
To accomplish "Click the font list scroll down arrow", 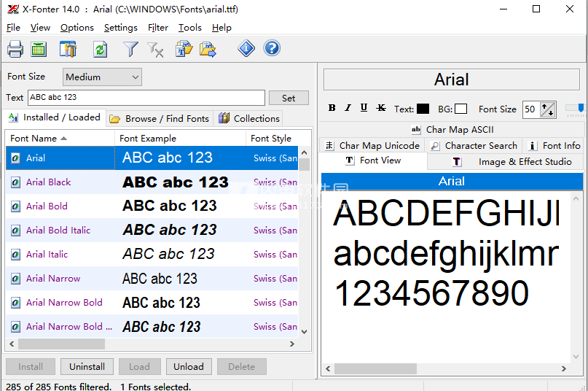I will (304, 332).
